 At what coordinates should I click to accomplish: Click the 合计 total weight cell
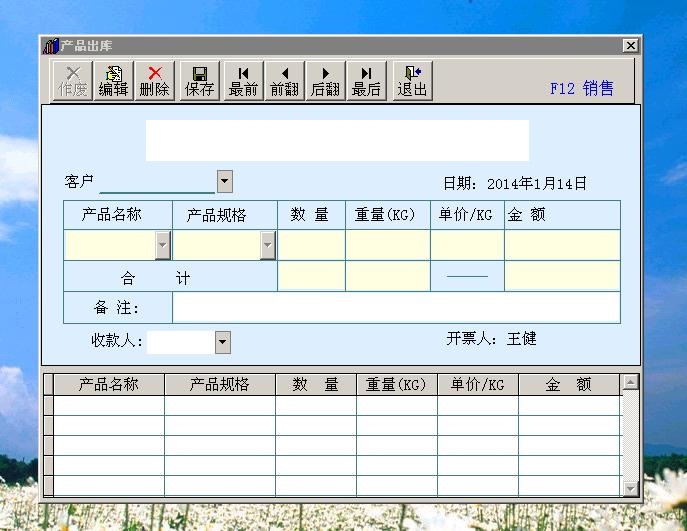click(388, 276)
